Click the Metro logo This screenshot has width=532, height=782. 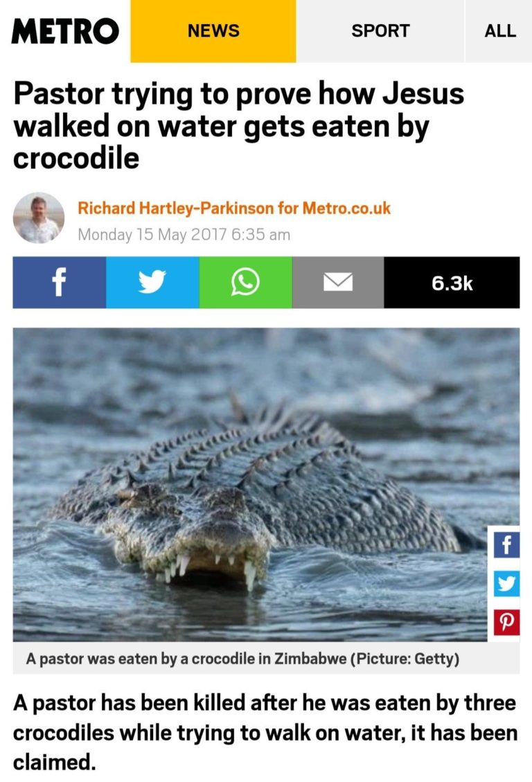point(65,31)
